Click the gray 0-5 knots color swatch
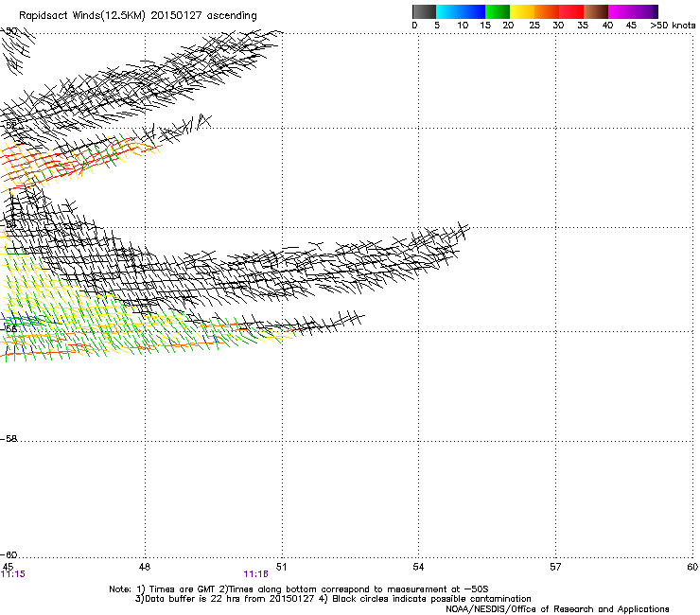Screen dimensions: 700x615 tap(424, 11)
